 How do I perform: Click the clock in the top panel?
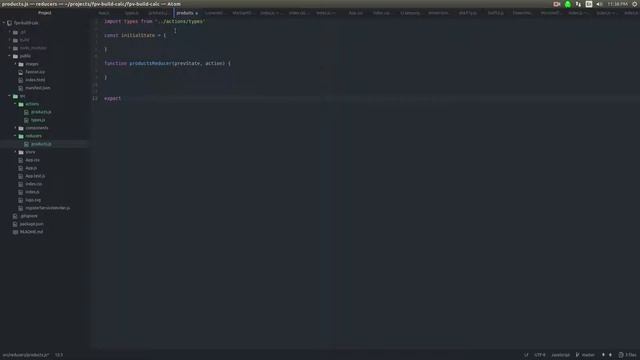[617, 4]
